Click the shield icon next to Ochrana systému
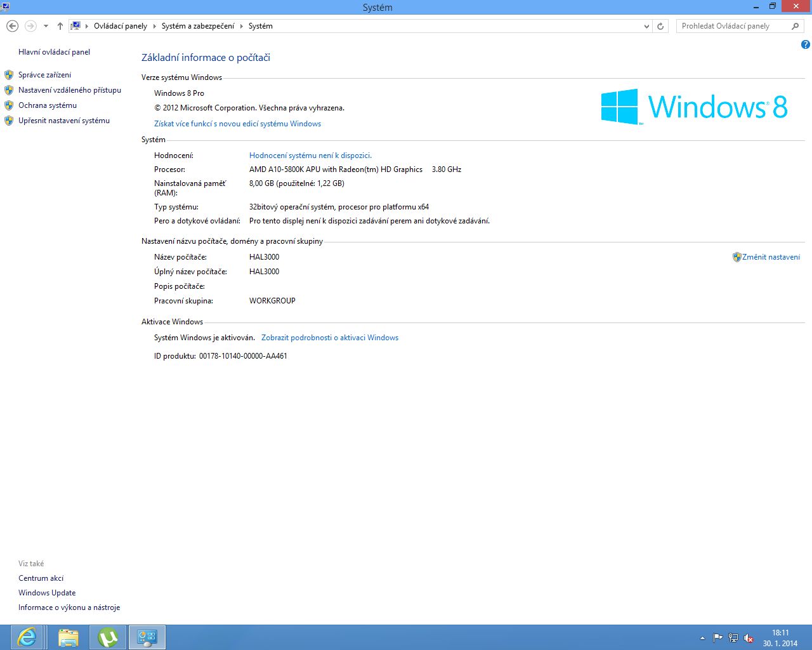 pos(9,105)
